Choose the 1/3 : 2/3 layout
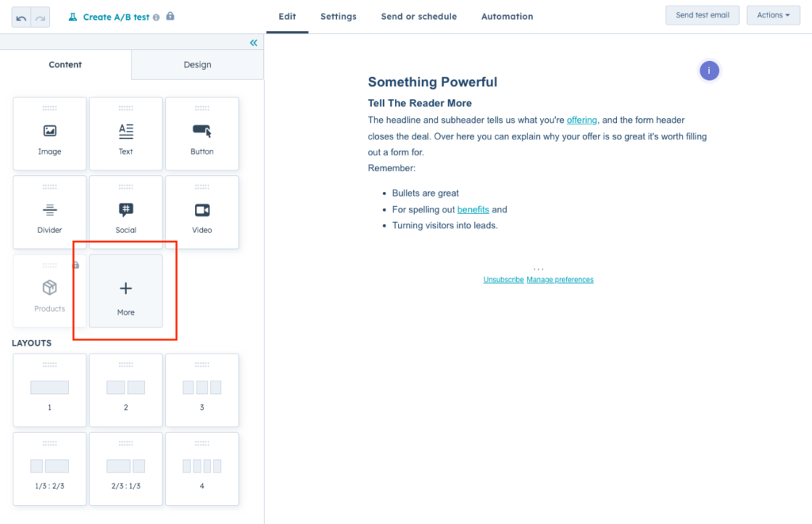Image resolution: width=812 pixels, height=524 pixels. point(50,469)
